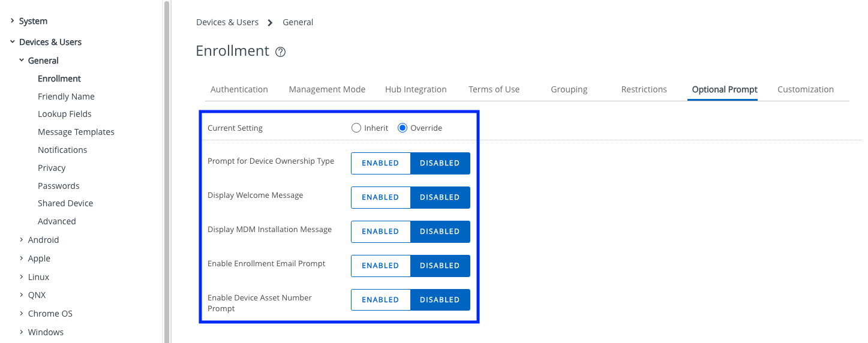Expand the Apple settings node
This screenshot has width=868, height=343.
click(x=22, y=258)
